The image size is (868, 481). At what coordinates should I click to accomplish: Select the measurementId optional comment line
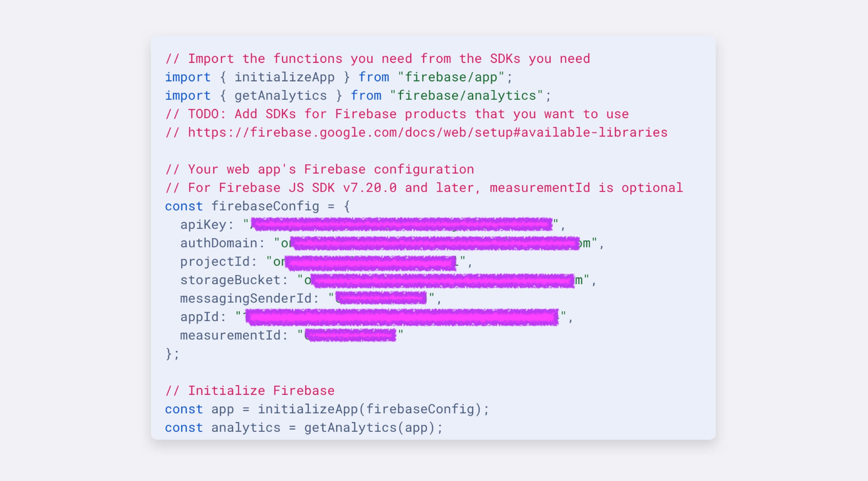423,187
